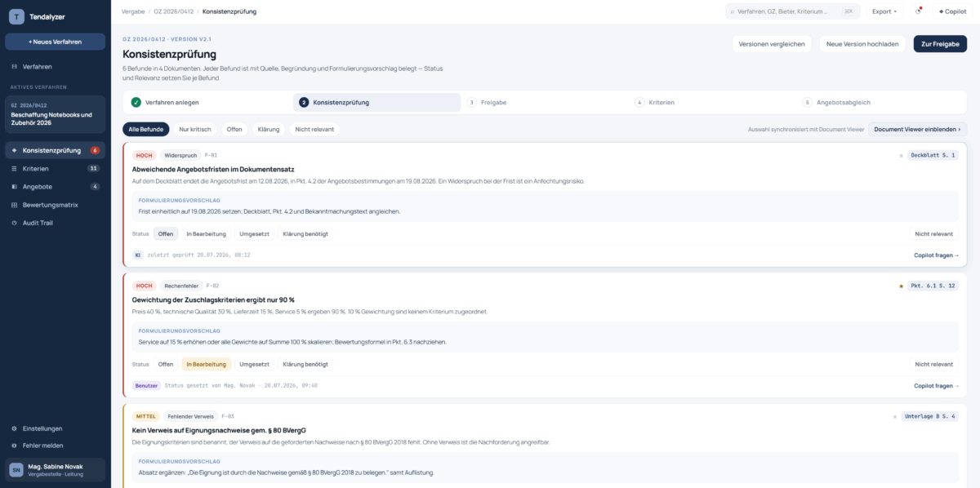This screenshot has height=488, width=980.
Task: Expand Document Viewer einblenden
Action: (917, 129)
